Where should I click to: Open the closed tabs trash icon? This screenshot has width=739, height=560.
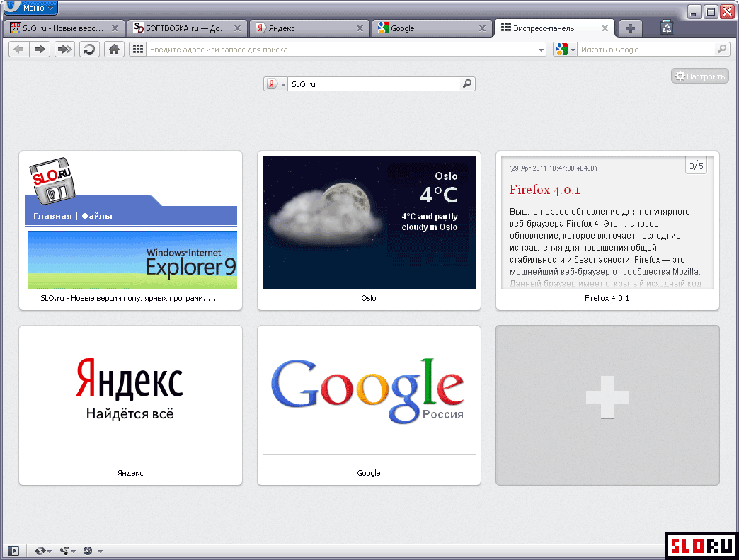pos(666,28)
